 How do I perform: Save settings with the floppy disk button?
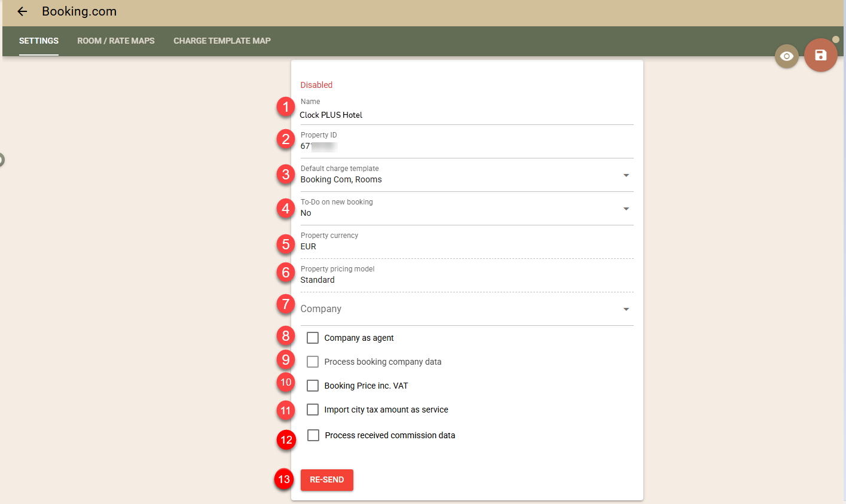821,55
